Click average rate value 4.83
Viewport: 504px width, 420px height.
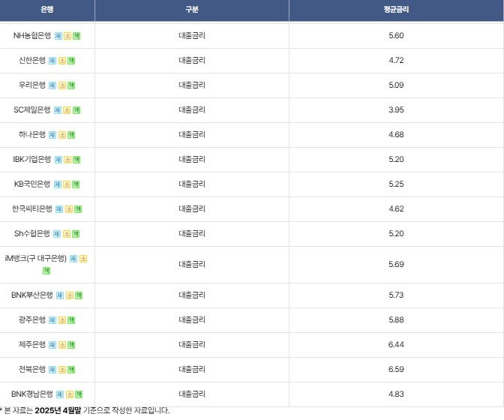[396, 394]
